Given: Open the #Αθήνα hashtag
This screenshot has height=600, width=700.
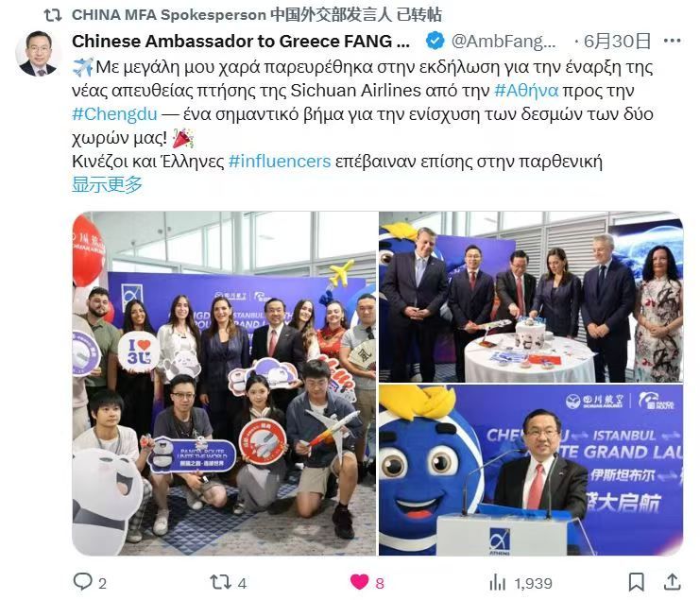Looking at the screenshot, I should point(526,91).
